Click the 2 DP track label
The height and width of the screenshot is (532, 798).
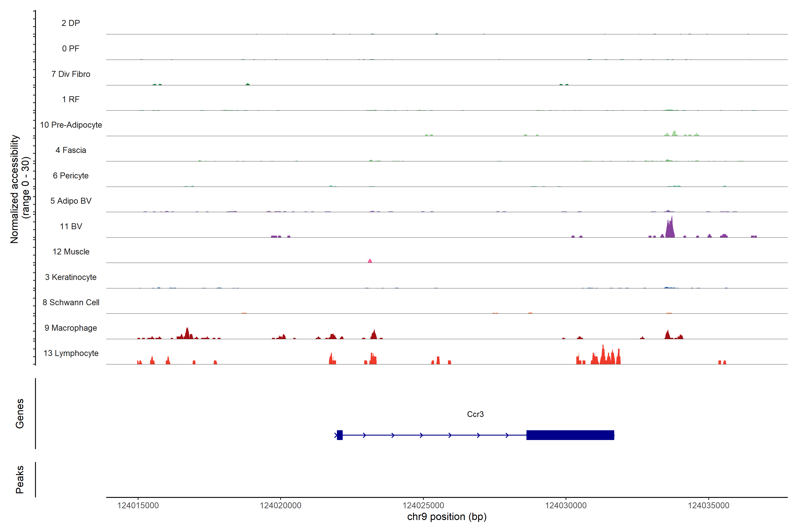click(x=71, y=23)
